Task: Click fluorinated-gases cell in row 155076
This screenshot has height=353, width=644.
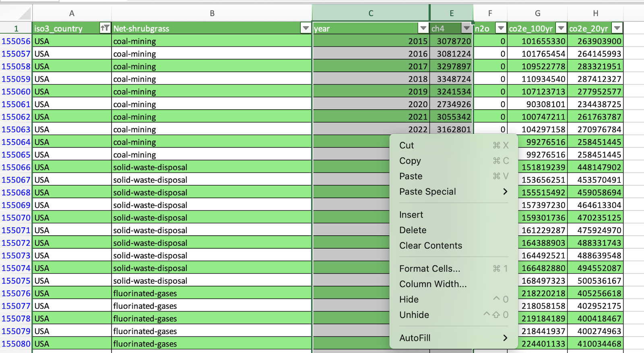Action: (212, 293)
